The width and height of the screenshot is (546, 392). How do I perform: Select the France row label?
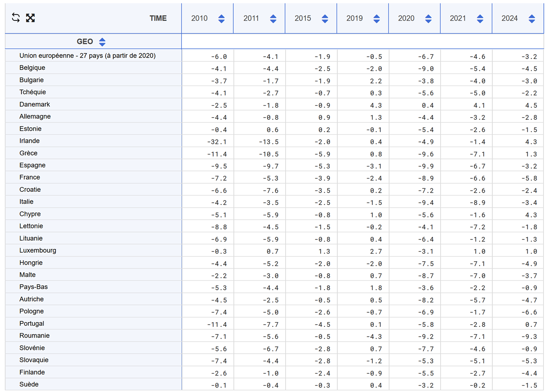(x=30, y=177)
